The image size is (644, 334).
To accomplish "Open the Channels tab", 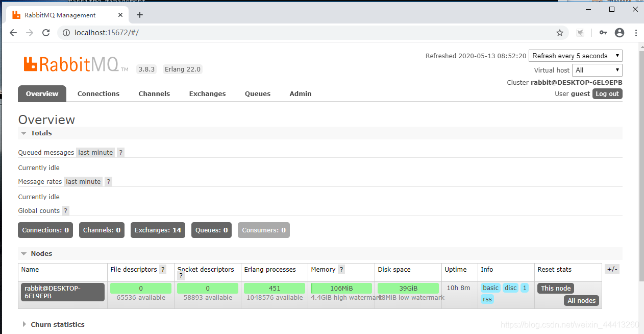I will pyautogui.click(x=154, y=93).
